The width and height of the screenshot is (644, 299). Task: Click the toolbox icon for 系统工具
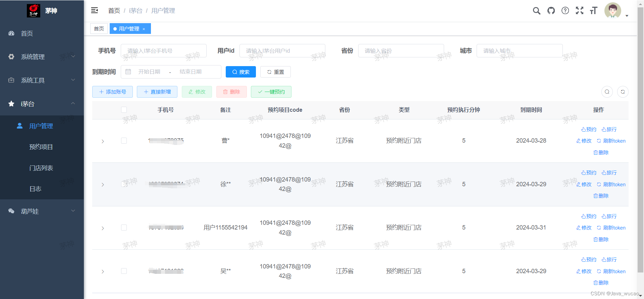pyautogui.click(x=11, y=80)
